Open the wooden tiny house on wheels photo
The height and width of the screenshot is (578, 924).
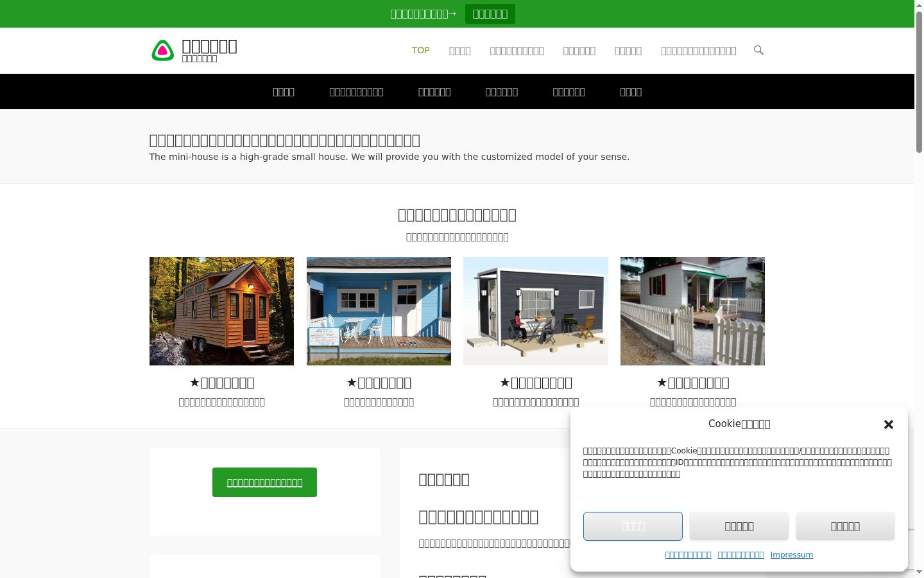tap(221, 311)
